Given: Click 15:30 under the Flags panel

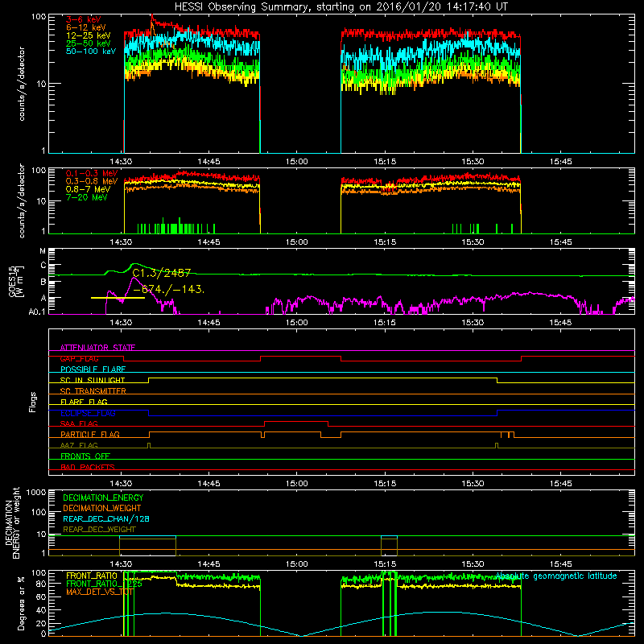Looking at the screenshot, I should pos(473,484).
